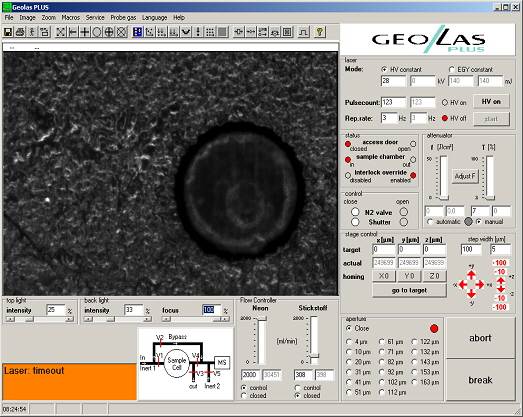
Task: Select the circle overlay icon
Action: [x=97, y=32]
